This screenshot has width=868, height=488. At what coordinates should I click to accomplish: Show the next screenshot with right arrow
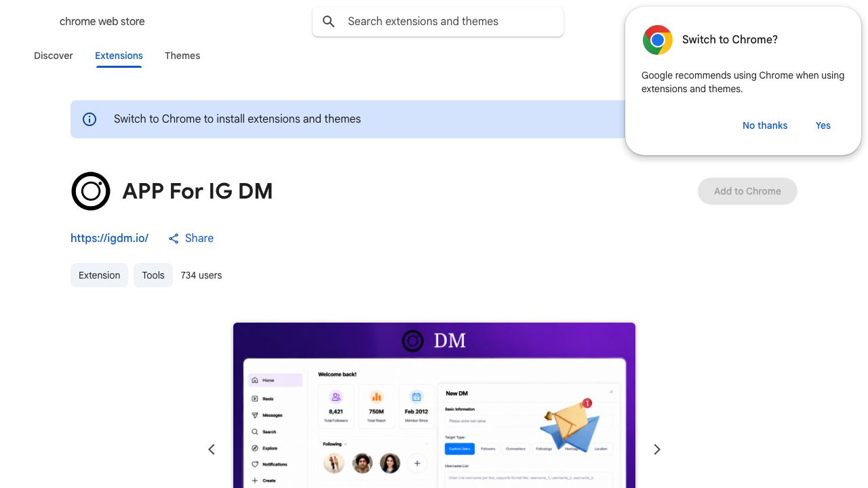(x=656, y=449)
